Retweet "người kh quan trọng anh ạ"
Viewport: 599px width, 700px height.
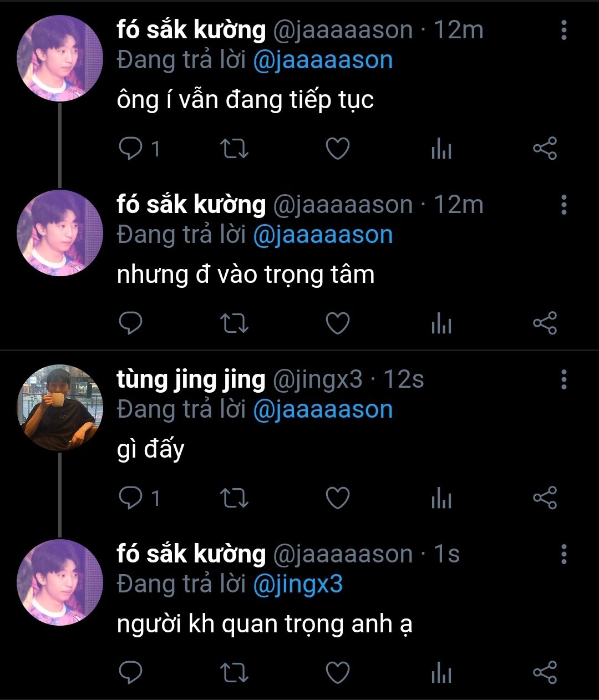coord(234,673)
